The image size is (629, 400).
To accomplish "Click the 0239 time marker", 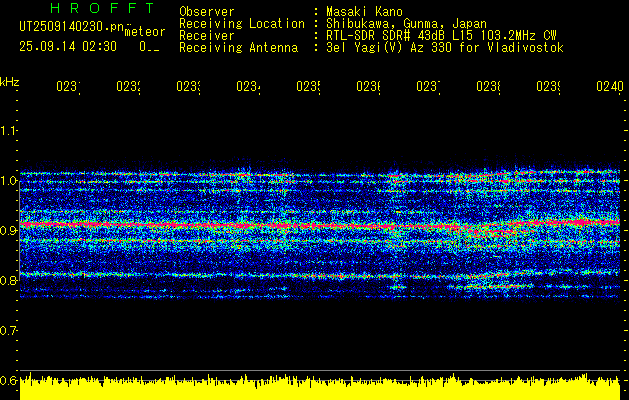I will coord(548,86).
